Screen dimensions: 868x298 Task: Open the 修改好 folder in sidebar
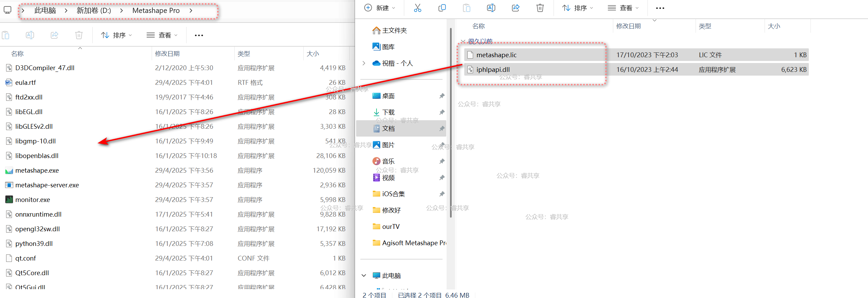(391, 210)
